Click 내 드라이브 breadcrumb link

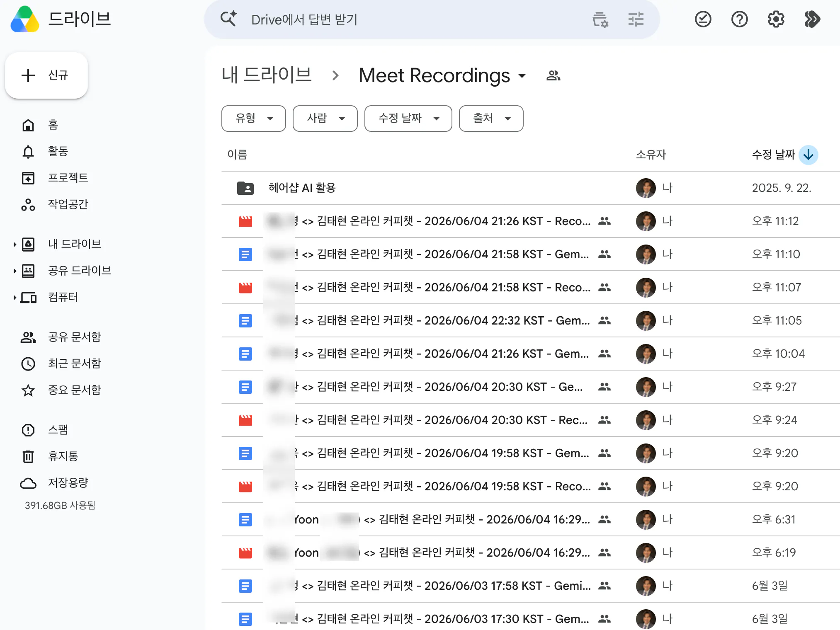267,75
